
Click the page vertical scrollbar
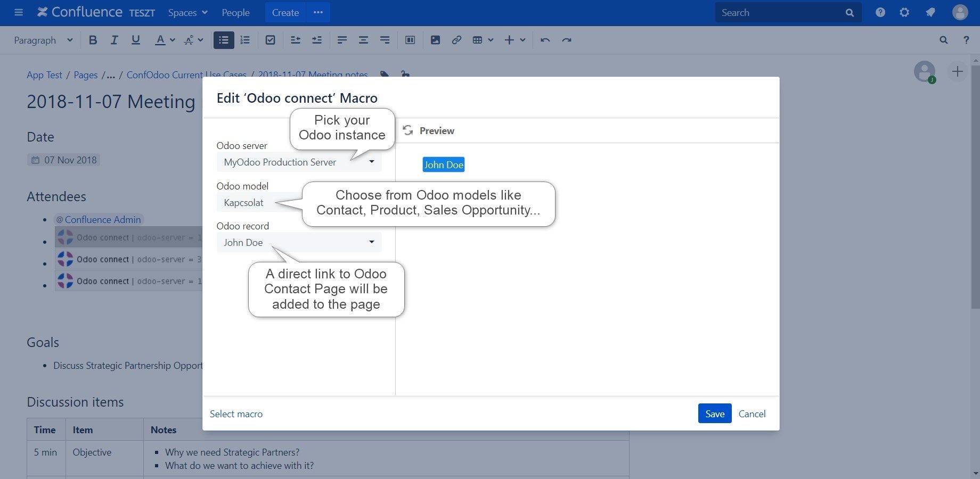coord(975,186)
